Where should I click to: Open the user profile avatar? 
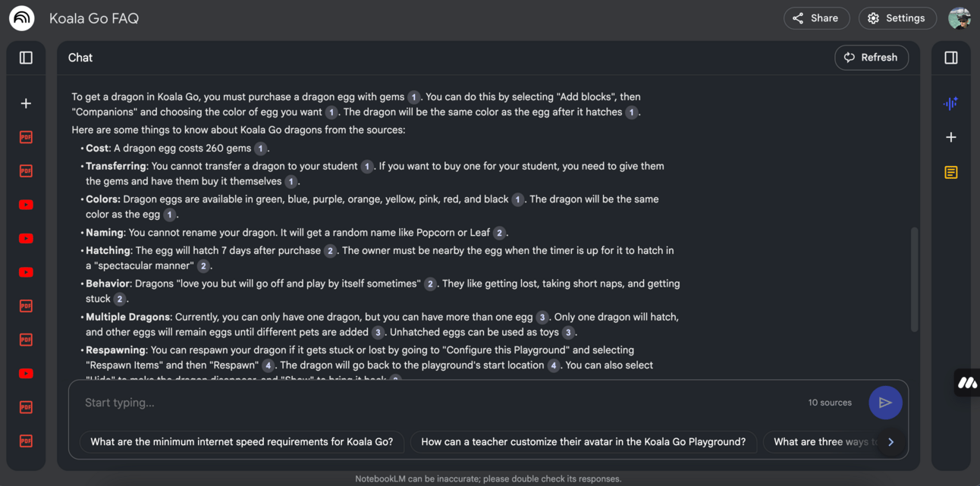[x=959, y=18]
